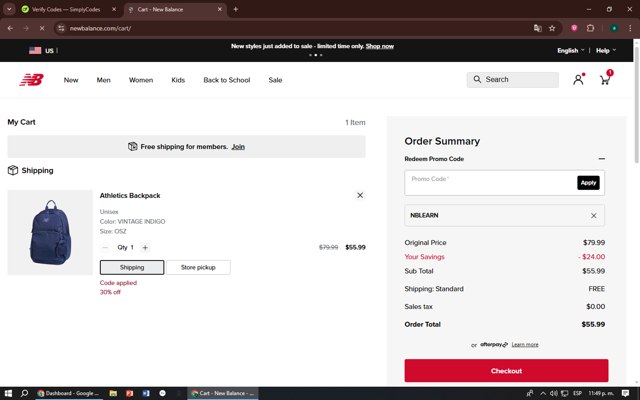
Task: Open the Chrome profile avatar
Action: [614, 28]
